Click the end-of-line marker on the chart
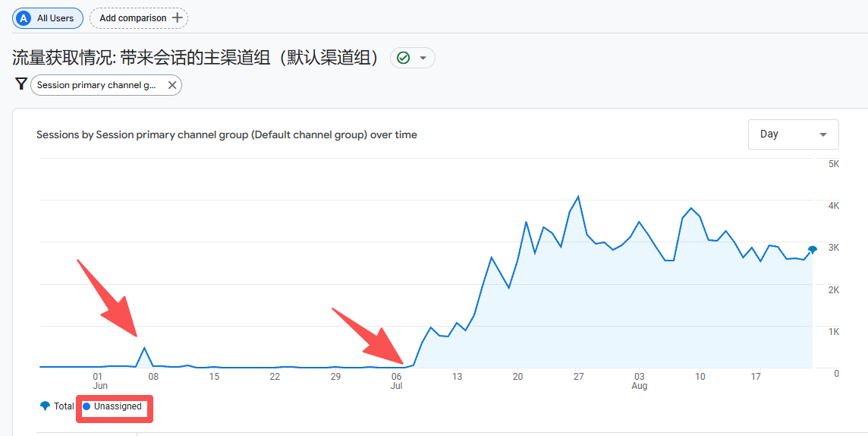Image resolution: width=868 pixels, height=436 pixels. click(813, 250)
